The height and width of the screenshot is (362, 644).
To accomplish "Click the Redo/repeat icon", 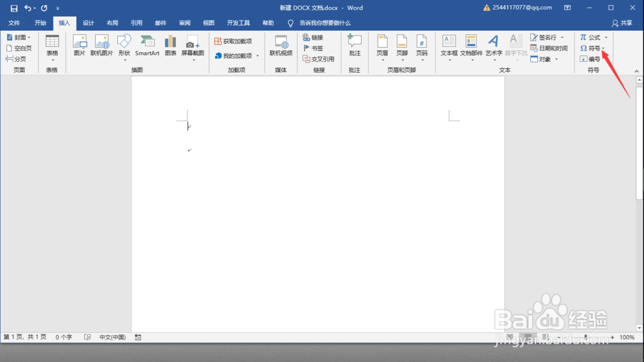I will [44, 8].
